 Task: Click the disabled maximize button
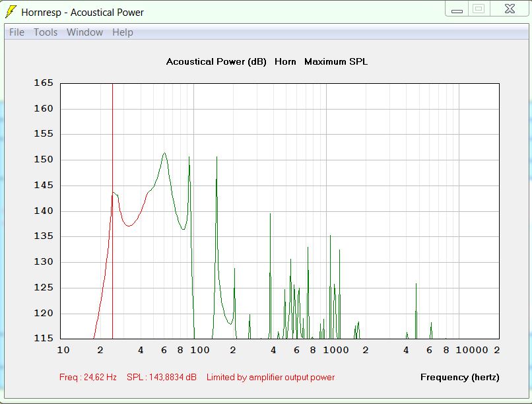[x=479, y=9]
